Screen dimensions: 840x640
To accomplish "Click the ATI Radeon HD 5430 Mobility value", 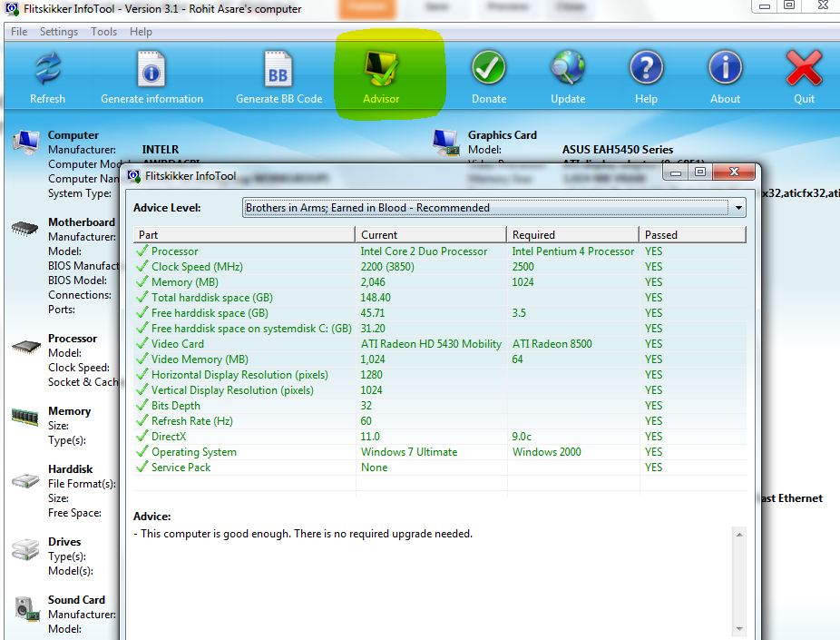I will (x=431, y=343).
